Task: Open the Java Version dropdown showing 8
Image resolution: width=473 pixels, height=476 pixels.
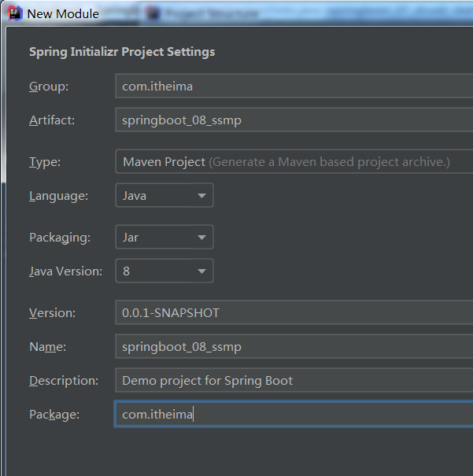Action: 164,271
